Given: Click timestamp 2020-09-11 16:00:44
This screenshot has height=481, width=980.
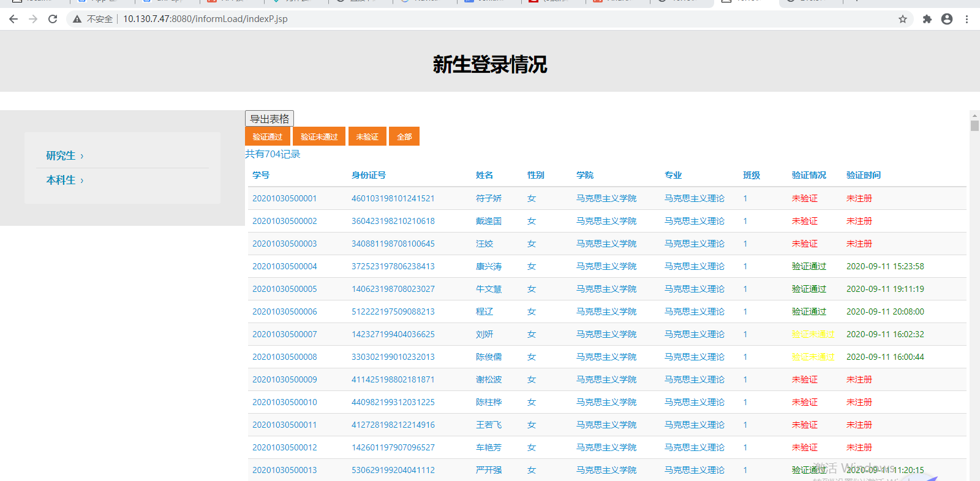Looking at the screenshot, I should click(x=885, y=357).
